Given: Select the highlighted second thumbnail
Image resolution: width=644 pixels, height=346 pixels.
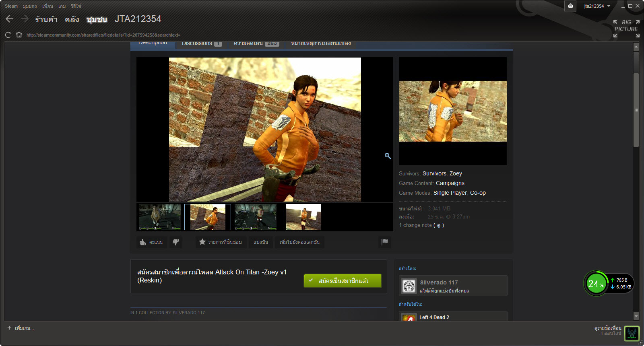Looking at the screenshot, I should point(208,217).
